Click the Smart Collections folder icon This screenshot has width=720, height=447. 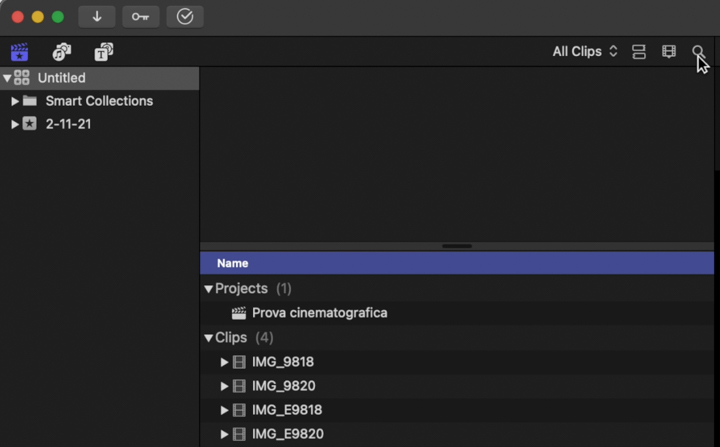pos(30,100)
